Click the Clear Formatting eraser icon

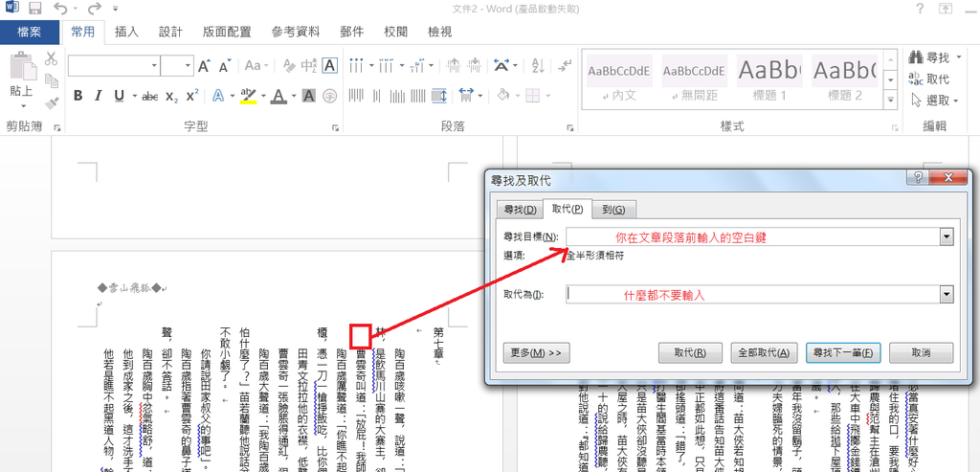click(289, 65)
